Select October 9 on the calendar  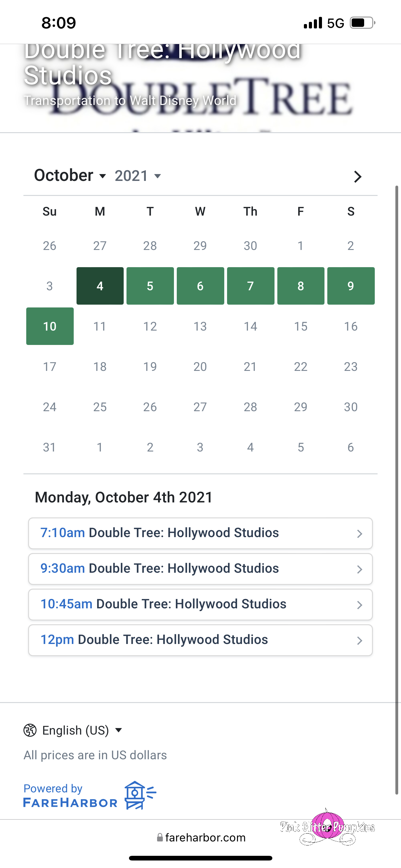coord(351,286)
